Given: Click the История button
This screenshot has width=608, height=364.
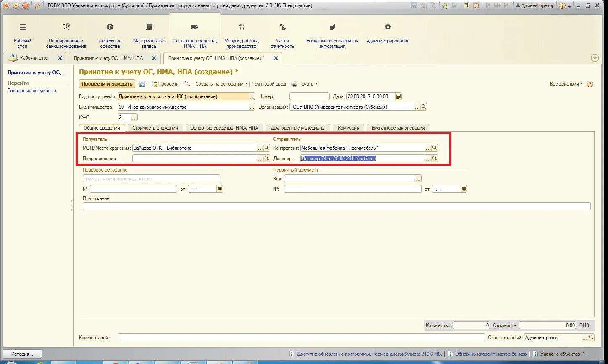Looking at the screenshot, I should point(22,354).
